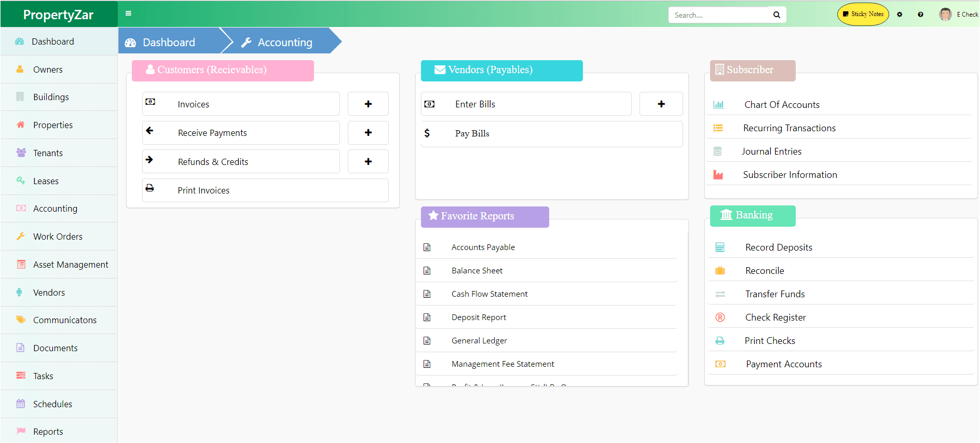Click the Recurring Transactions list icon
The height and width of the screenshot is (443, 980).
coord(718,128)
